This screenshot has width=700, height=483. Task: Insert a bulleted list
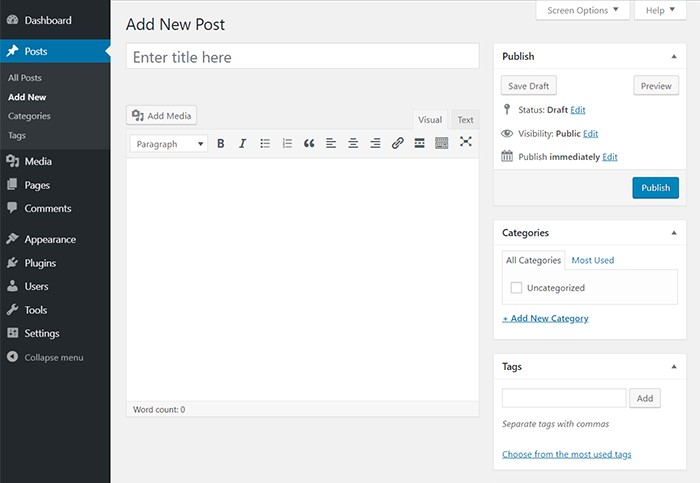coord(265,144)
